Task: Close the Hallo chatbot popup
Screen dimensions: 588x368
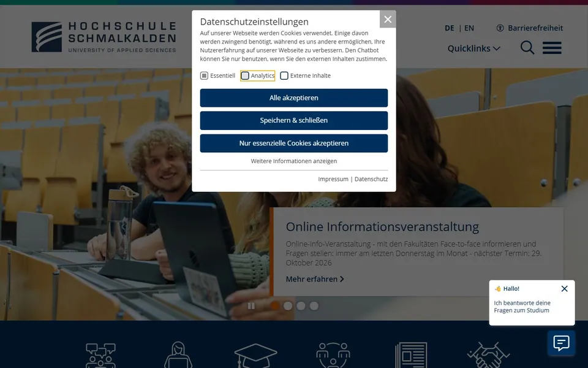Action: 564,289
